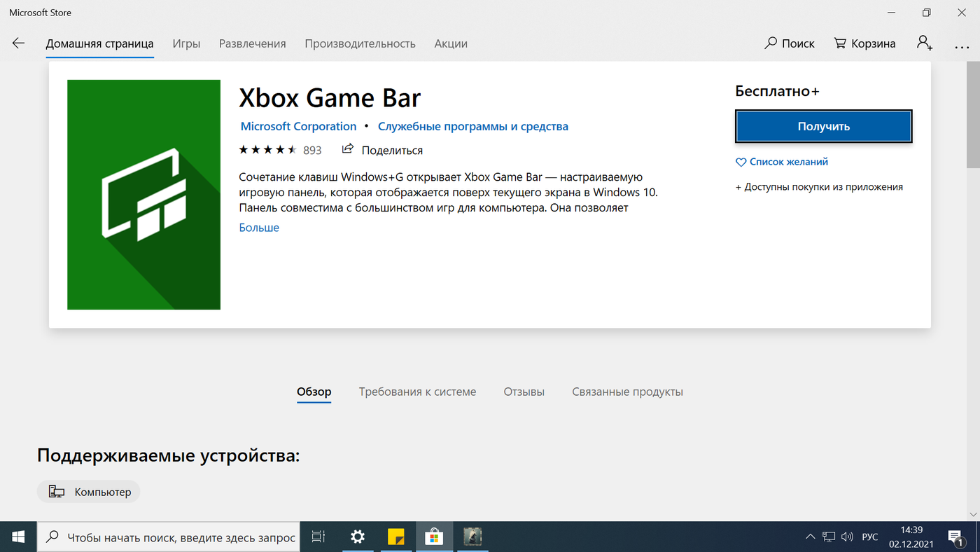The width and height of the screenshot is (980, 552).
Task: Click the volume speaker tray icon
Action: (847, 537)
